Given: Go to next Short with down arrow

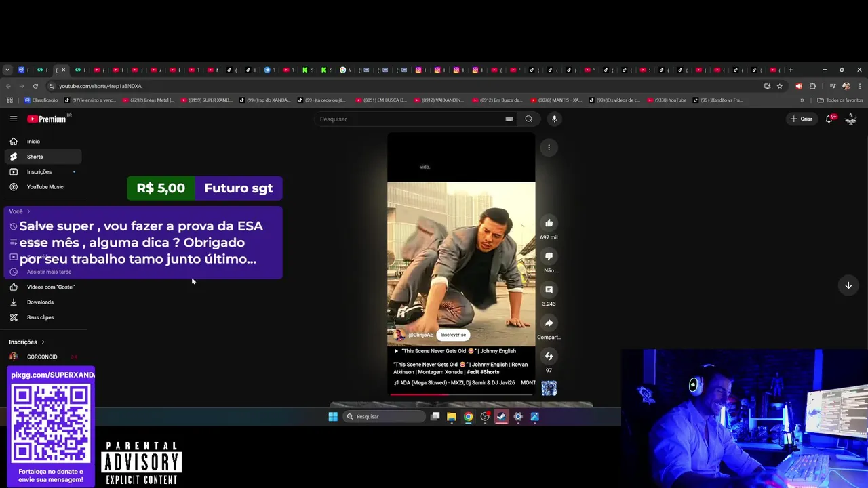Looking at the screenshot, I should 848,285.
